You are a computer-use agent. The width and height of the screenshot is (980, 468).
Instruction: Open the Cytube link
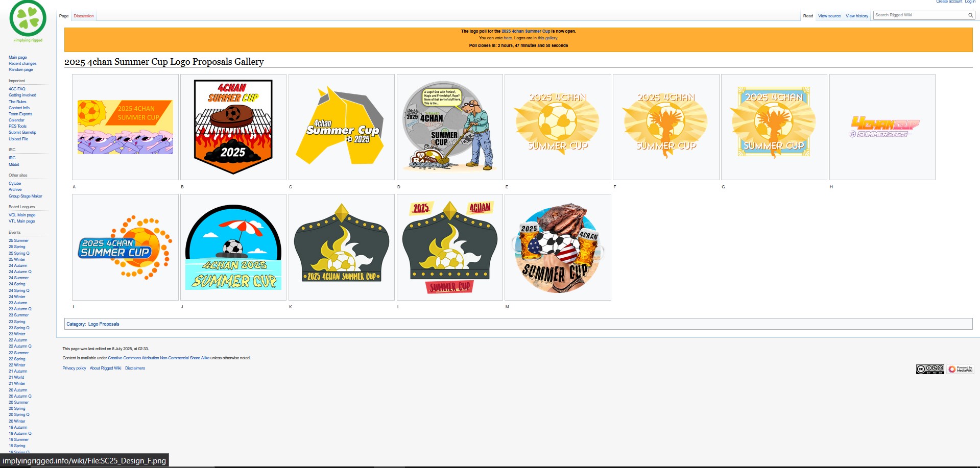[x=15, y=183]
